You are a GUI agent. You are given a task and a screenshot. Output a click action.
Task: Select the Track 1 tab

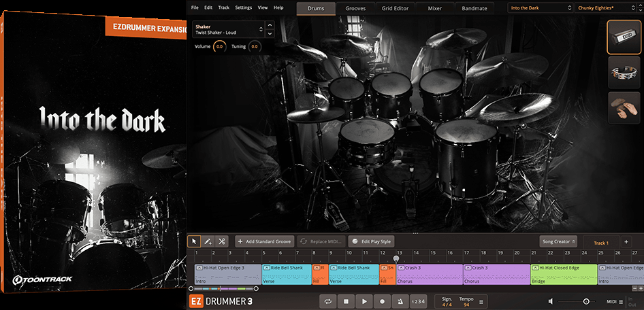[x=601, y=243]
